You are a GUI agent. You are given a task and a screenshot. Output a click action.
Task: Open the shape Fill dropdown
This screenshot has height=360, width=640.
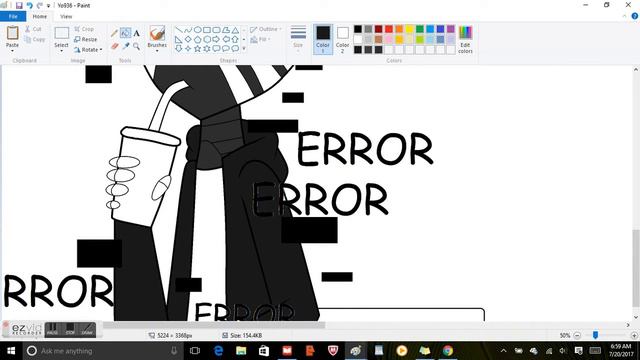tap(260, 39)
